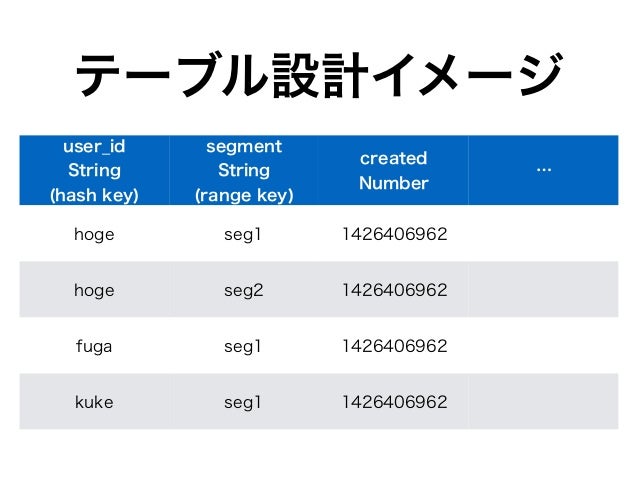Click empty last-column cell in seg2 row
This screenshot has height=479, width=638.
tap(544, 291)
